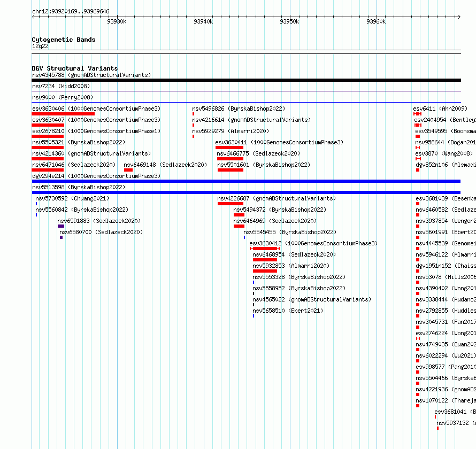Select the nsv7234 (Kidd2008) variant label

click(x=61, y=86)
